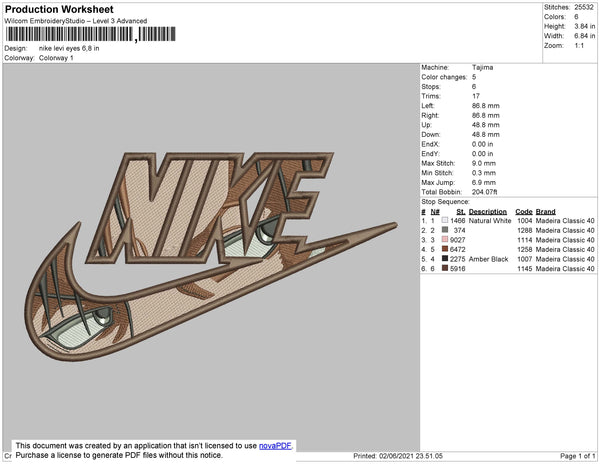Screen dimensions: 600x464
Task: Select thread code 1258
Action: (x=525, y=249)
